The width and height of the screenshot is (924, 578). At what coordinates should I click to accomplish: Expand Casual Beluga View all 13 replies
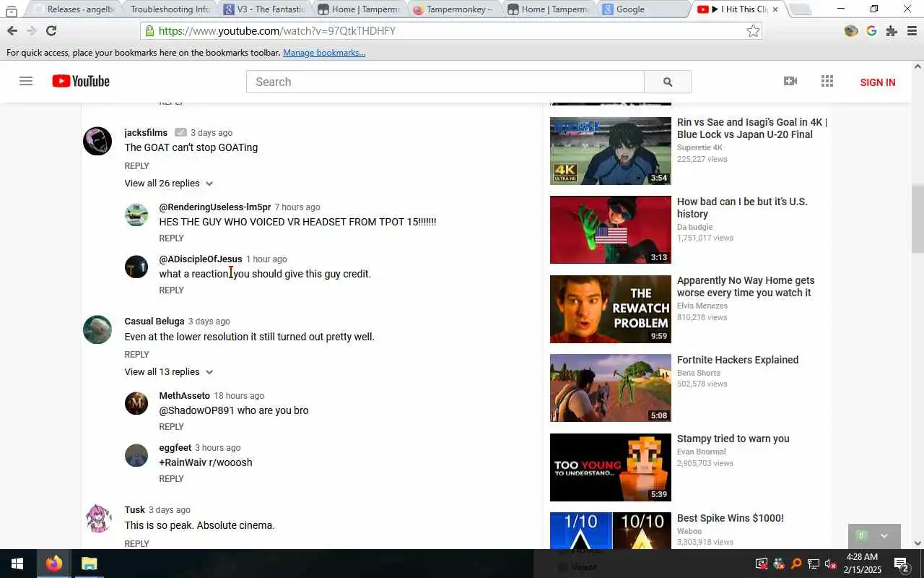click(x=169, y=372)
